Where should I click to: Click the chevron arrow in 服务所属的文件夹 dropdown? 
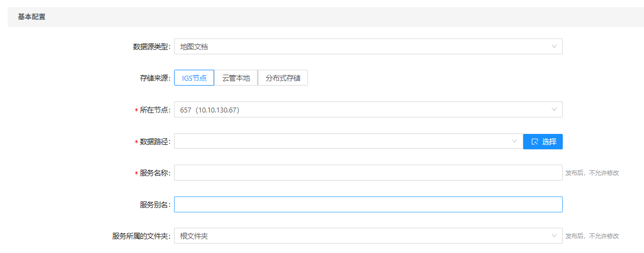click(554, 236)
